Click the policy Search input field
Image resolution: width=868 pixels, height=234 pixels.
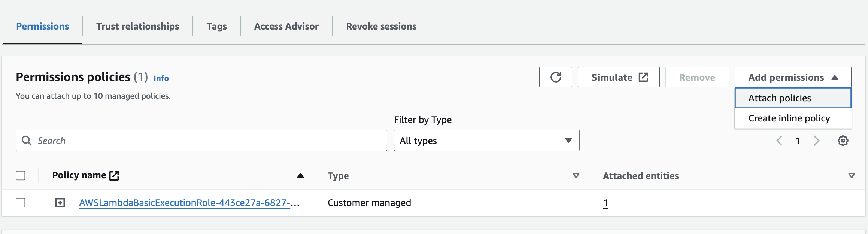[x=206, y=141]
